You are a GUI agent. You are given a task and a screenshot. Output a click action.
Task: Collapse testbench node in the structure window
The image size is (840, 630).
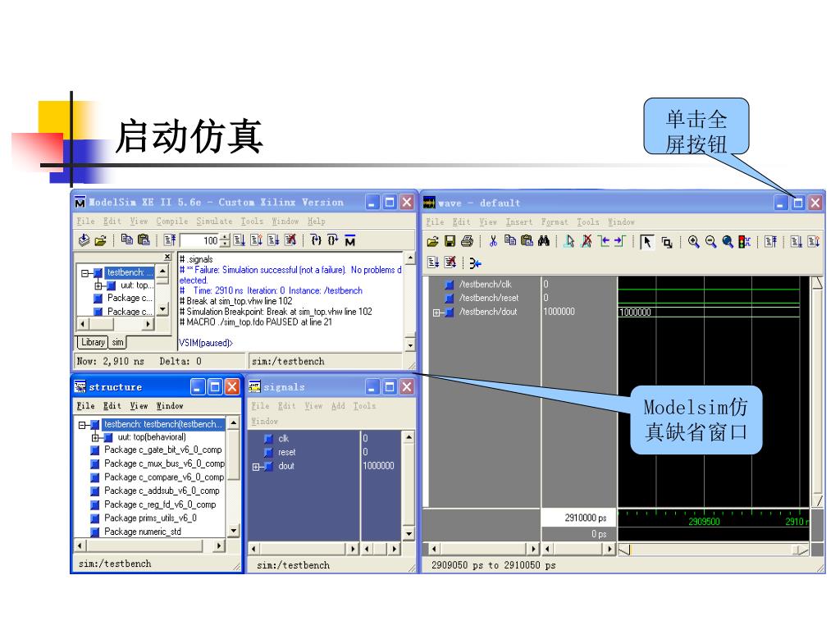click(82, 425)
